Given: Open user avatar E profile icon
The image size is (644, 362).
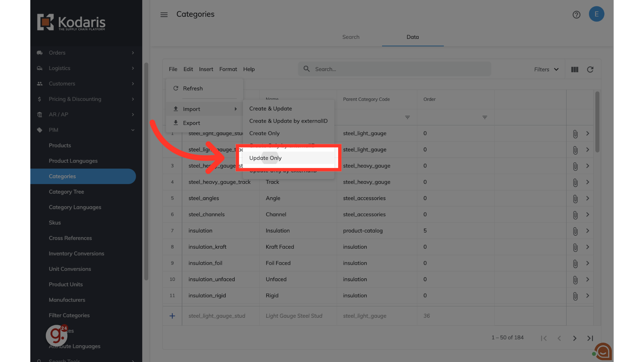Looking at the screenshot, I should tap(596, 14).
